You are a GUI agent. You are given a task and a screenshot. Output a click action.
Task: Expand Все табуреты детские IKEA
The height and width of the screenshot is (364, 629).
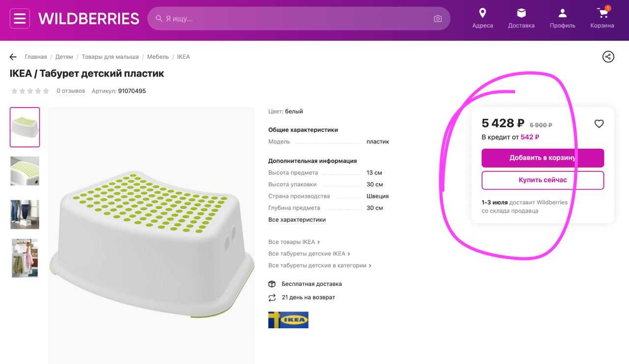(x=309, y=253)
